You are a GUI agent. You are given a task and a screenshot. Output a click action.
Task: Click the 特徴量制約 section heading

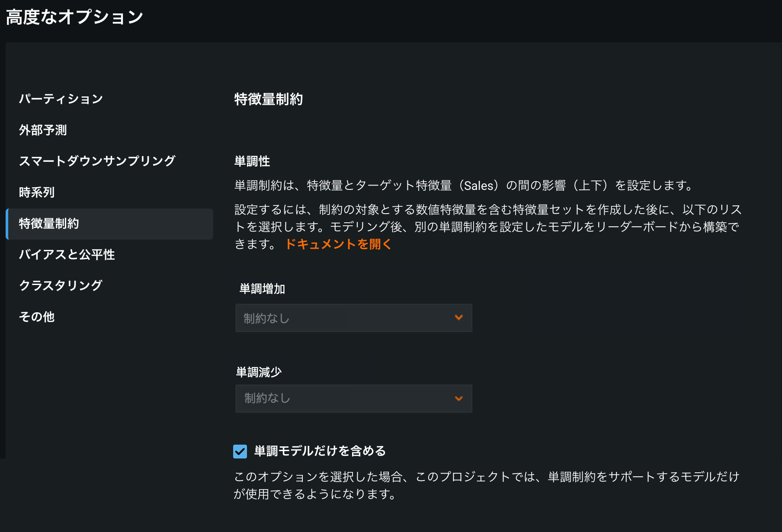pyautogui.click(x=268, y=99)
